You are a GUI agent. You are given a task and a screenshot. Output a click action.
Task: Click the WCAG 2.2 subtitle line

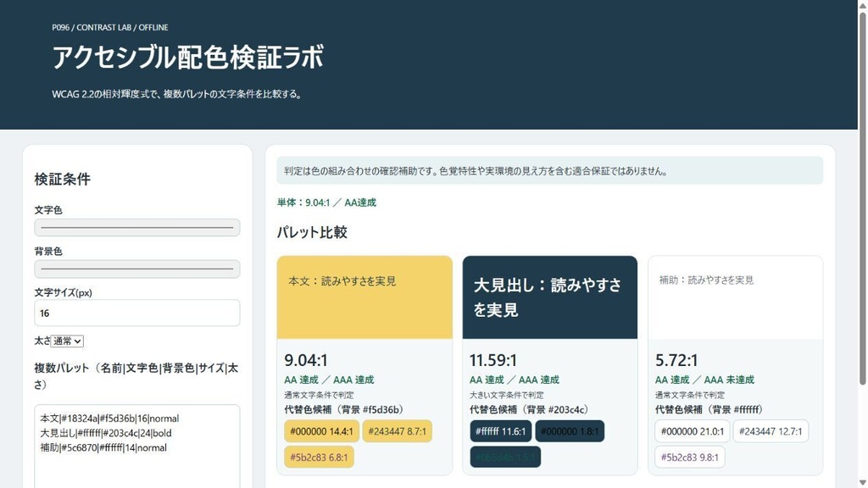pos(177,94)
